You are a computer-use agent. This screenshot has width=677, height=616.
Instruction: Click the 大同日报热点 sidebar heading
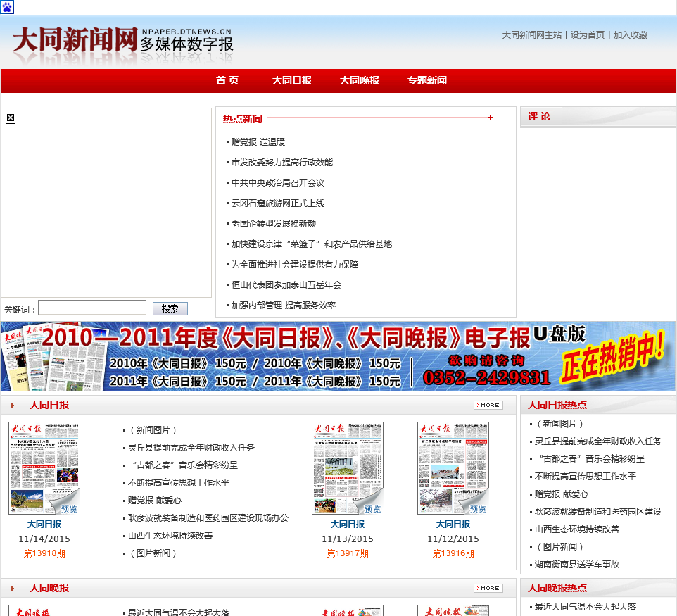click(557, 405)
